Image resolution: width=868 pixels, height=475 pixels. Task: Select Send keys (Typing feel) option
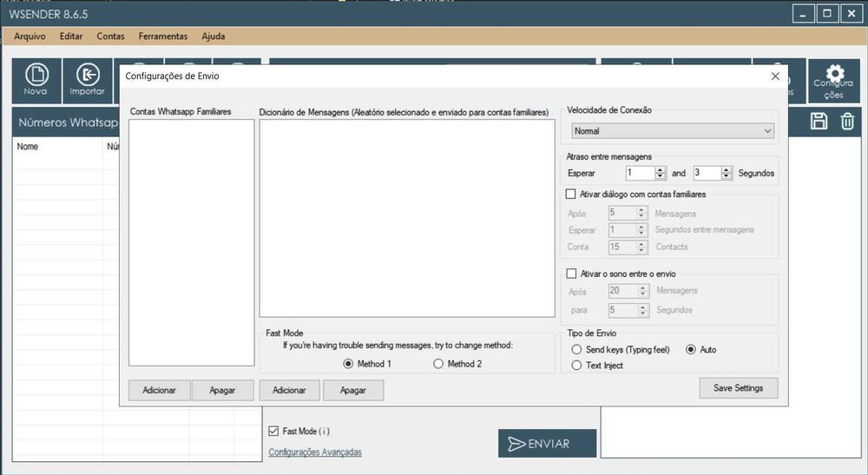coord(576,349)
